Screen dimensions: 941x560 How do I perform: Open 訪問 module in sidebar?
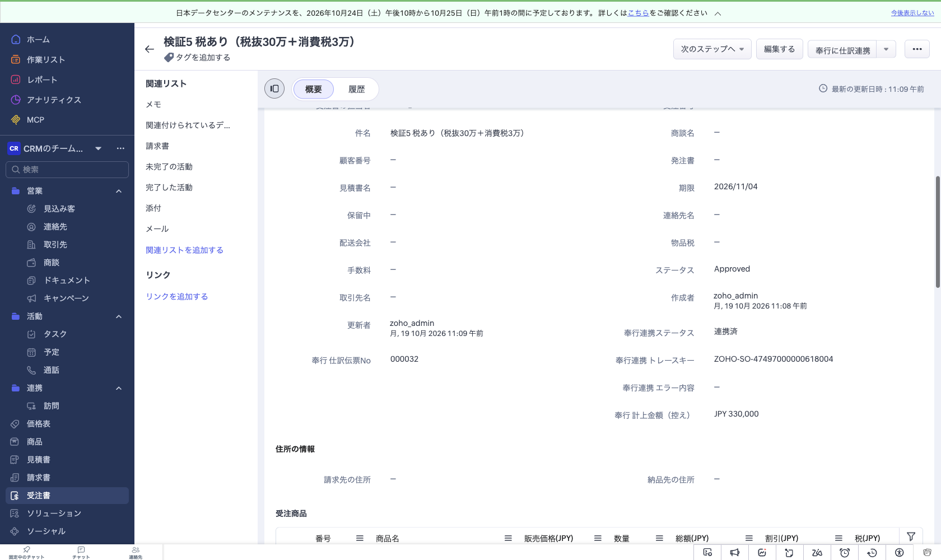52,406
